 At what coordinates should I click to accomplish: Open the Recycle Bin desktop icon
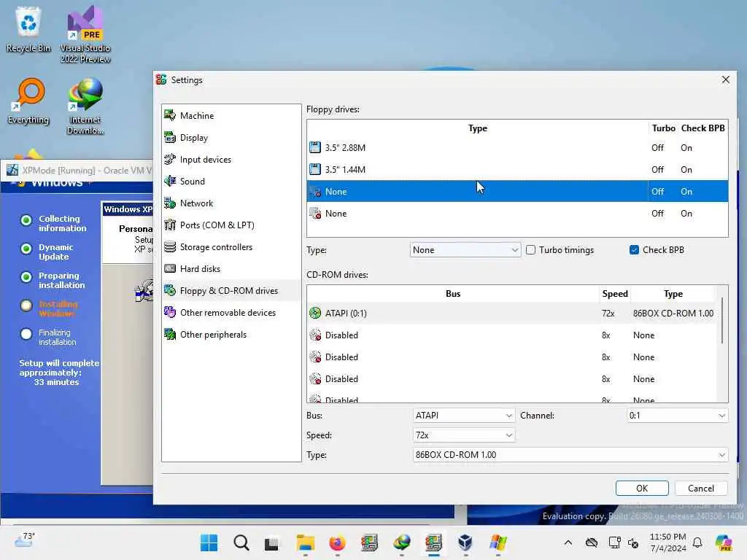28,29
